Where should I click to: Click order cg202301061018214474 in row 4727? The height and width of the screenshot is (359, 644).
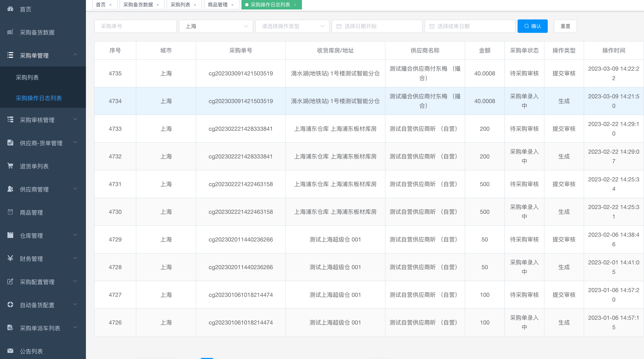pos(241,295)
